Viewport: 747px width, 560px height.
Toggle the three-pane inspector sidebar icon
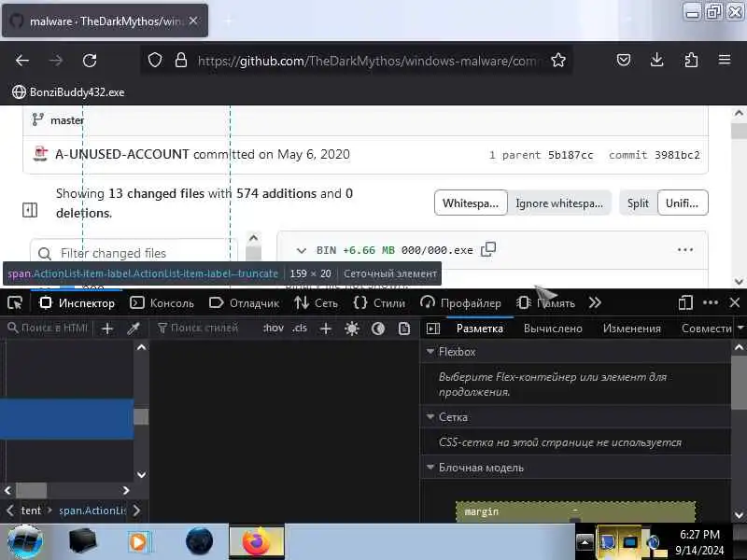click(433, 329)
